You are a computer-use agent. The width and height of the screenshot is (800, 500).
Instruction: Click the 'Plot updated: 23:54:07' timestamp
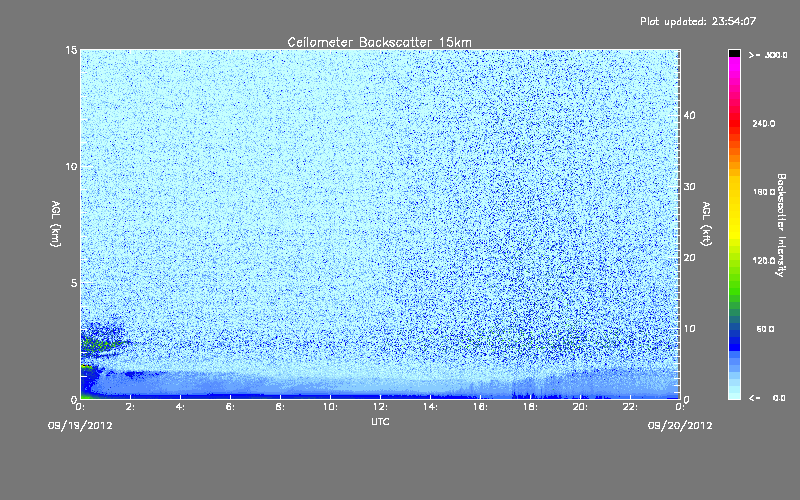[698, 21]
